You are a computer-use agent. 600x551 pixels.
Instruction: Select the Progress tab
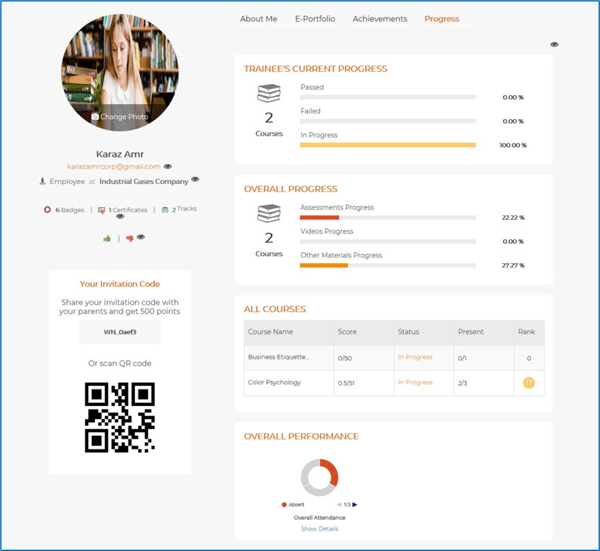point(442,19)
